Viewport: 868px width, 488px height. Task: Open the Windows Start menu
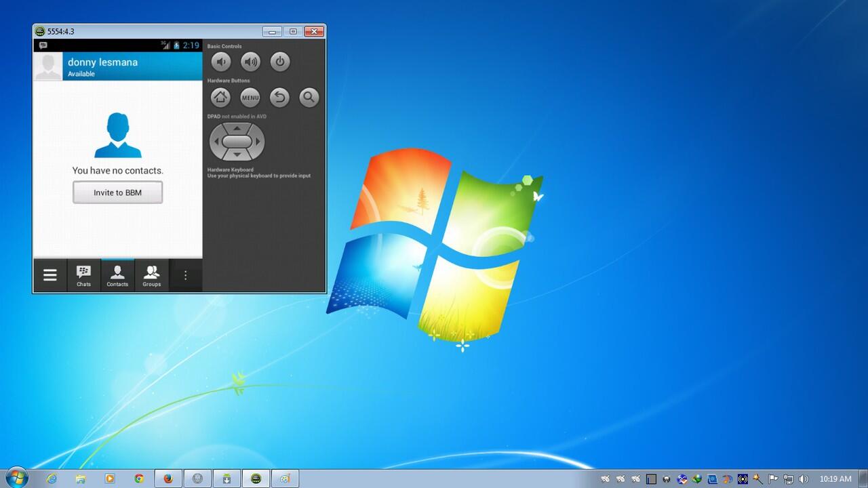16,478
